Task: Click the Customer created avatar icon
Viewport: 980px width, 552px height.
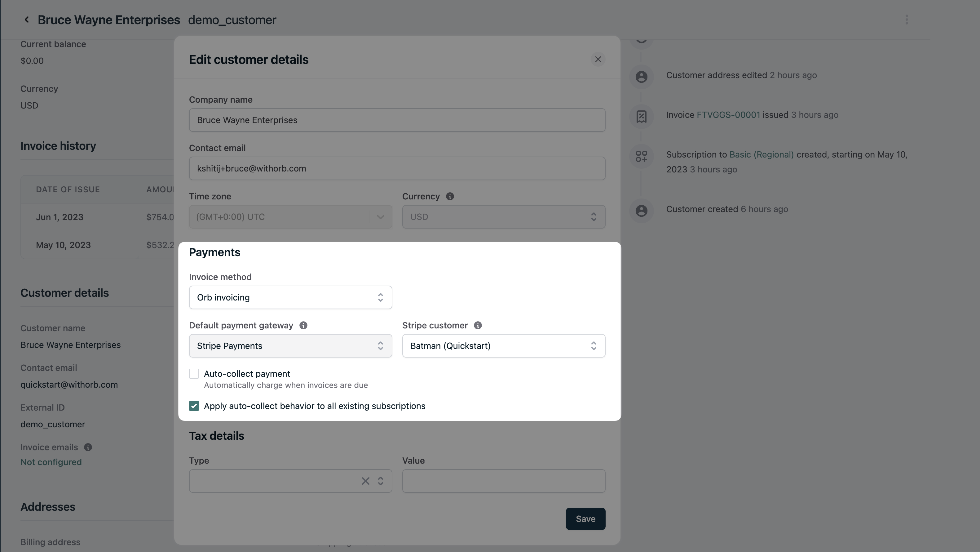Action: pyautogui.click(x=642, y=211)
